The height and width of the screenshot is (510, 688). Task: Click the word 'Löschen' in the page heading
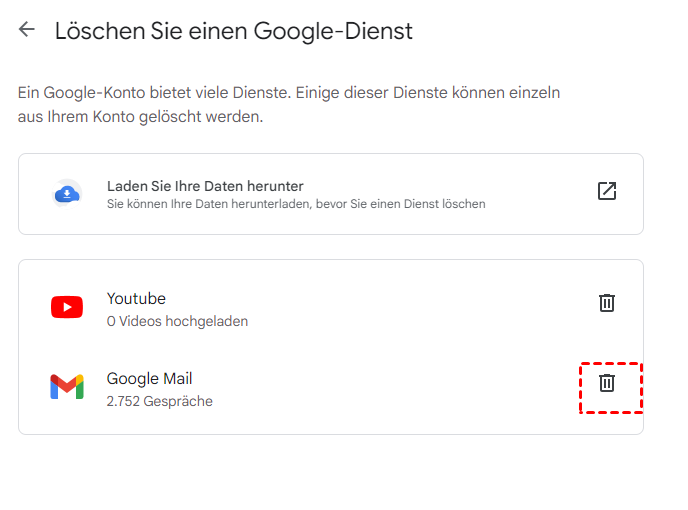click(95, 31)
